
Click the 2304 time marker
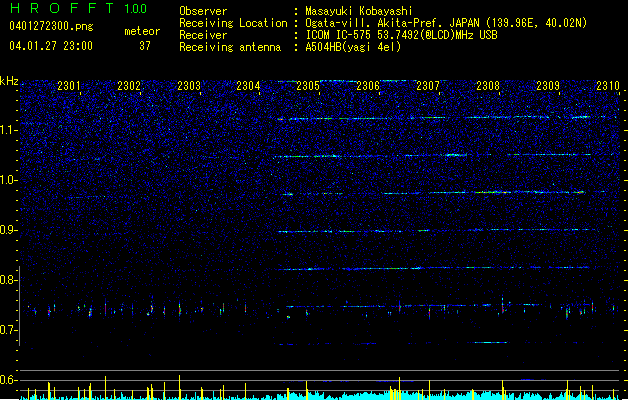coord(248,86)
